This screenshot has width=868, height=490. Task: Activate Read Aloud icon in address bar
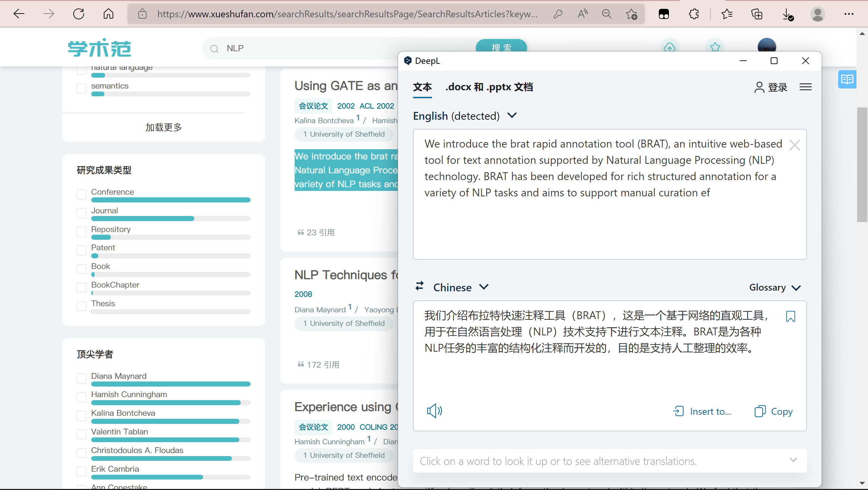click(583, 14)
